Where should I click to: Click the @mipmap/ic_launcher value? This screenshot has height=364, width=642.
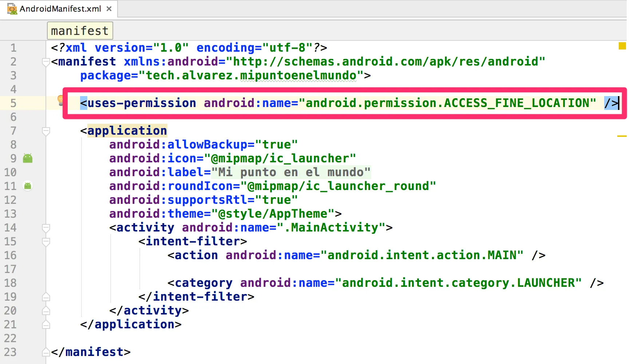(x=280, y=158)
